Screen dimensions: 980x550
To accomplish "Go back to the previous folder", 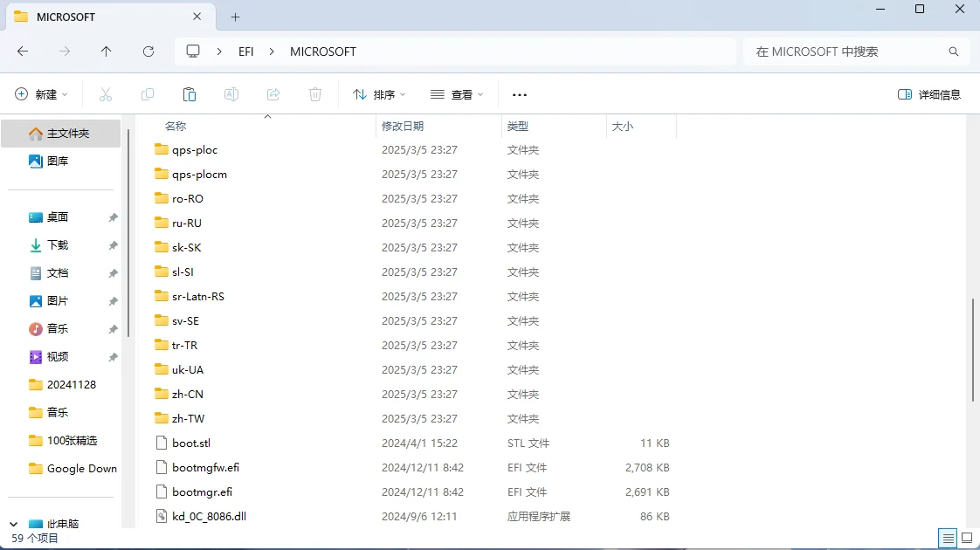I will 23,52.
